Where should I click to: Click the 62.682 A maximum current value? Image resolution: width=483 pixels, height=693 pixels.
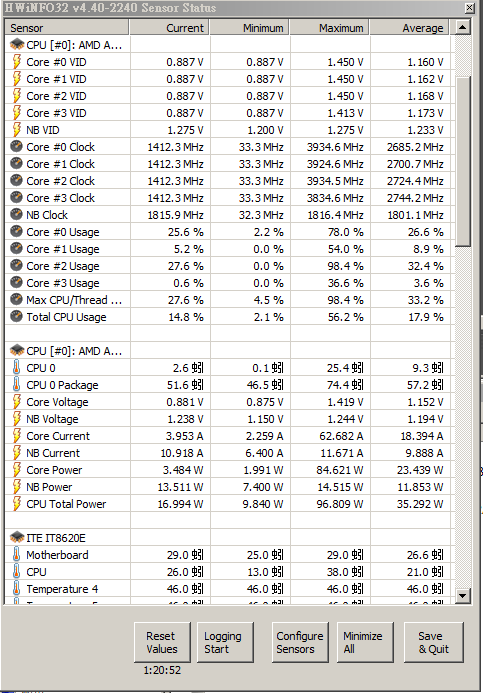tap(341, 436)
